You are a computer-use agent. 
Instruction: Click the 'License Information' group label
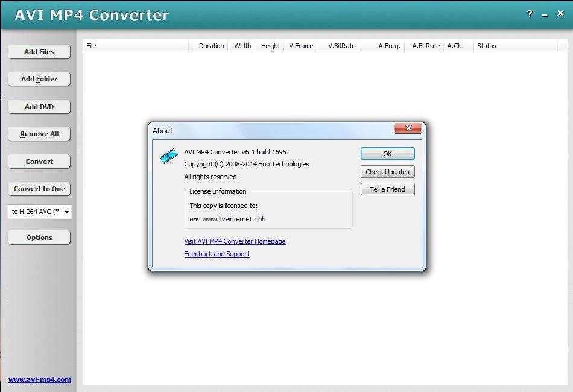(x=218, y=191)
